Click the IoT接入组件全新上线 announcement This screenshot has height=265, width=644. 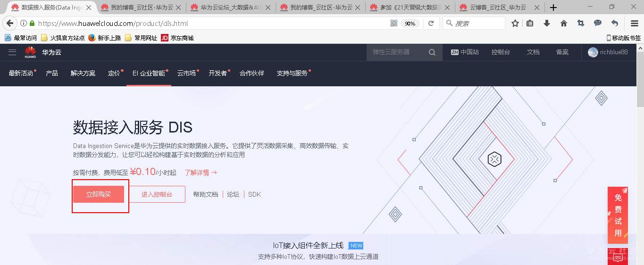coord(308,246)
